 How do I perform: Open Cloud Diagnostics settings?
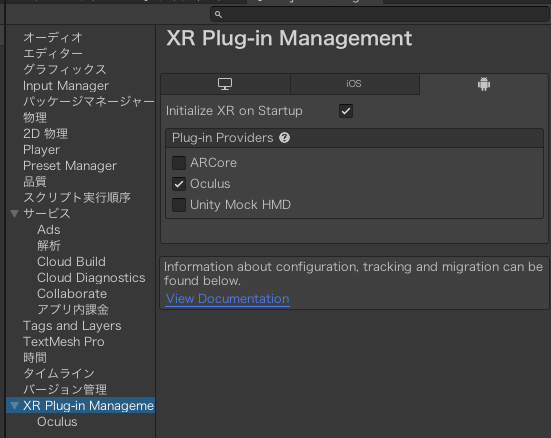point(91,278)
